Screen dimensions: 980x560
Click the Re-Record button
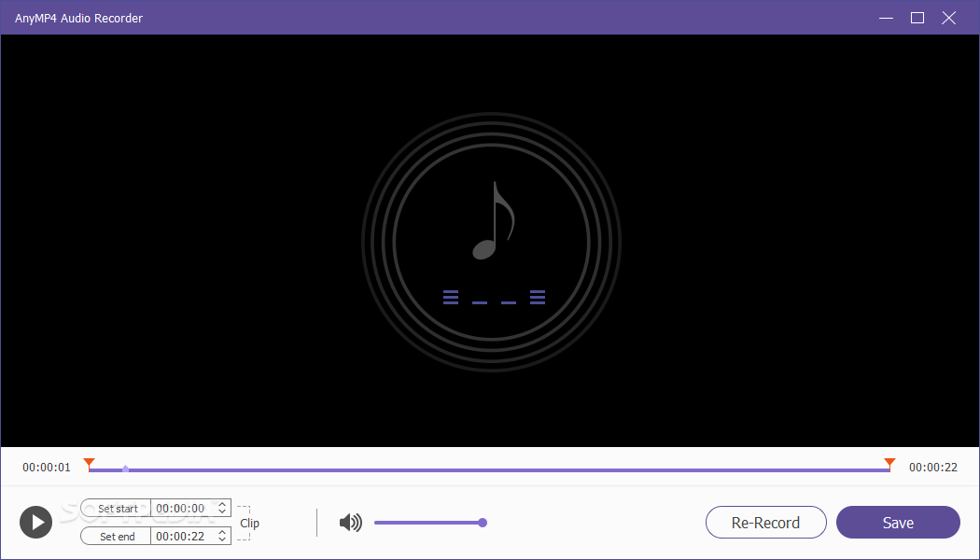[765, 523]
